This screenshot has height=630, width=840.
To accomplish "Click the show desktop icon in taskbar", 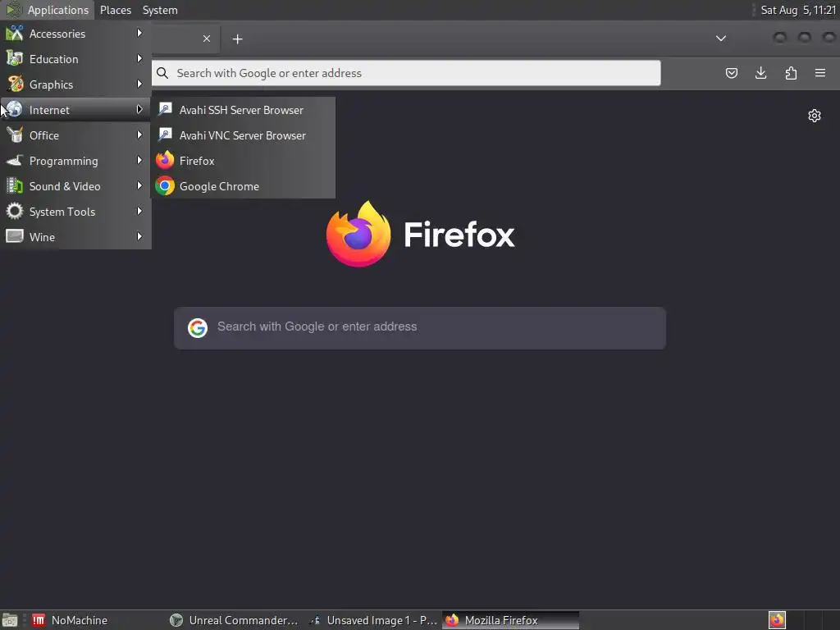I will coord(10,620).
